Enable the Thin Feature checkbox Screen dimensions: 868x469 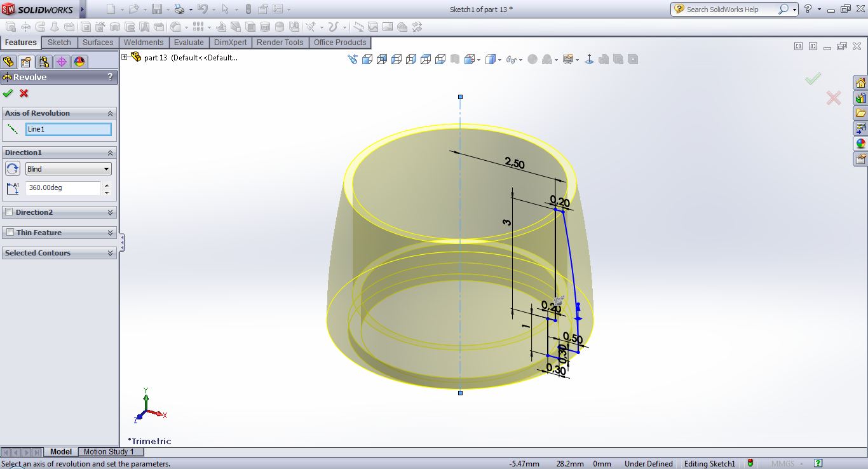[10, 233]
